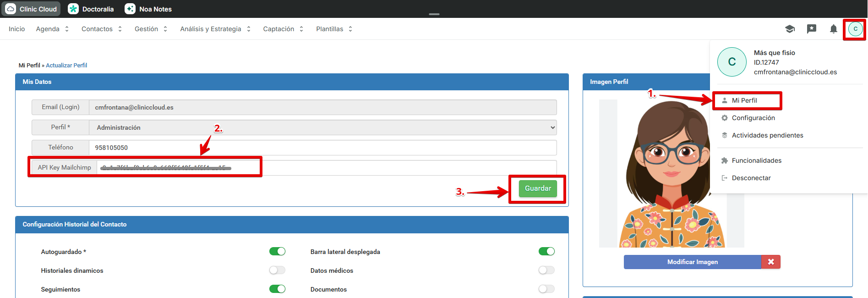Choose Desconectar from the user menu

(751, 178)
